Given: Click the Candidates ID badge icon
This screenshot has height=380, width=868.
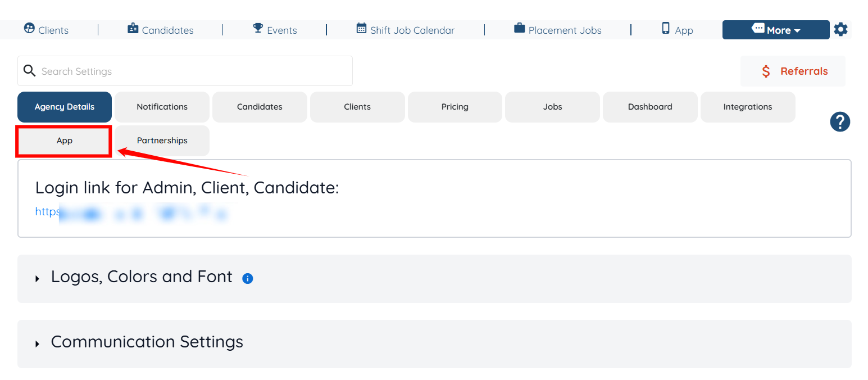Looking at the screenshot, I should click(x=133, y=29).
